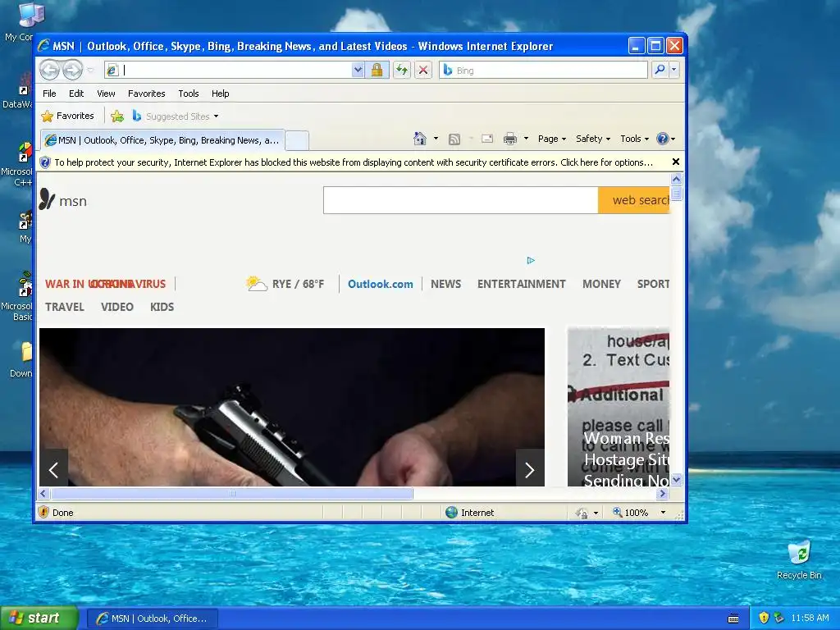840x630 pixels.
Task: Click the security lock icon
Action: tap(377, 71)
